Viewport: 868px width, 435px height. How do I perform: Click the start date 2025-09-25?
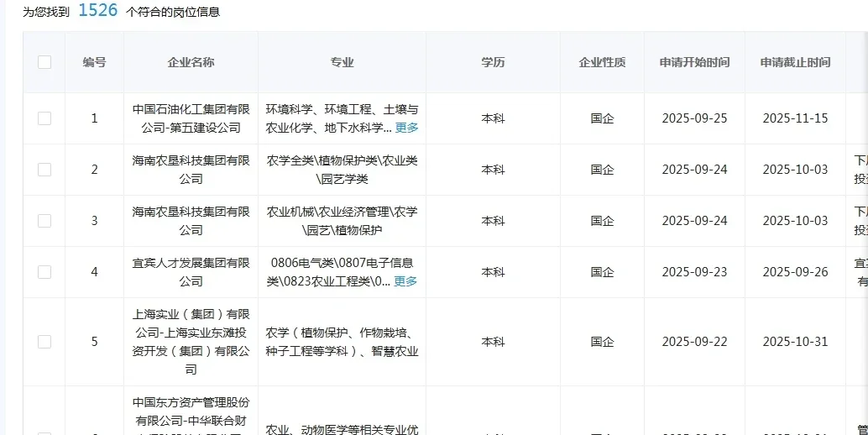pos(695,118)
